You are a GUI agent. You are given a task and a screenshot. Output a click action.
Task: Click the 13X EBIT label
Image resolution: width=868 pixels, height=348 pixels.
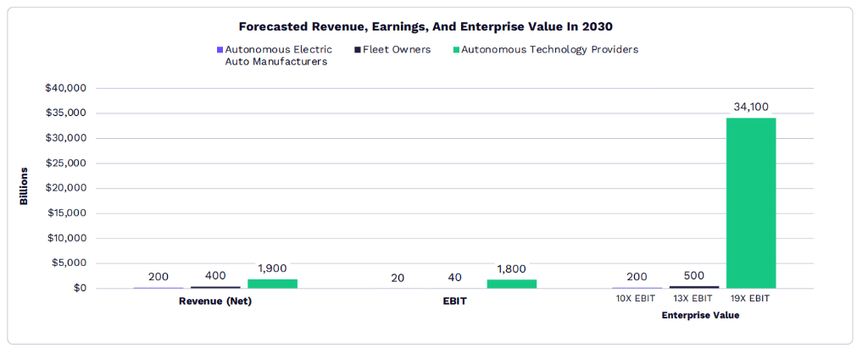[x=694, y=300]
